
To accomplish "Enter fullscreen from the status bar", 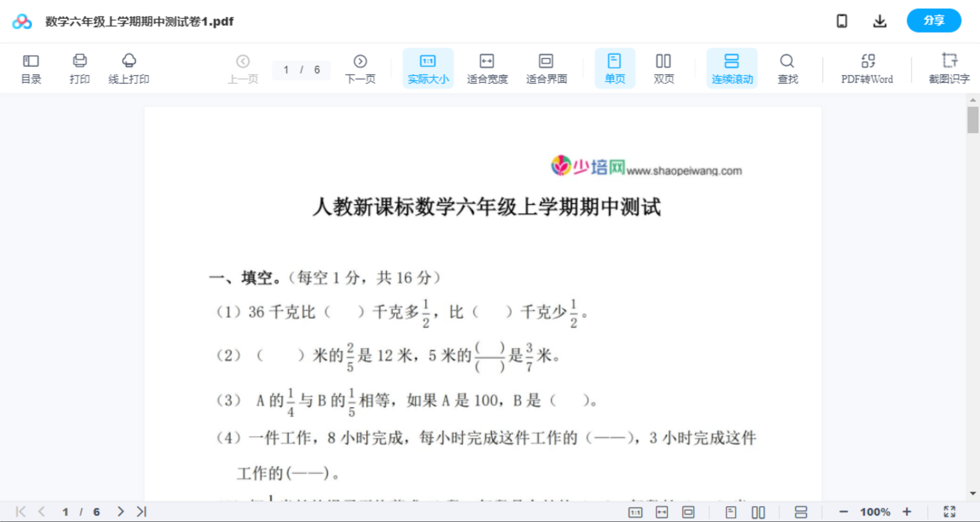I will [x=948, y=511].
